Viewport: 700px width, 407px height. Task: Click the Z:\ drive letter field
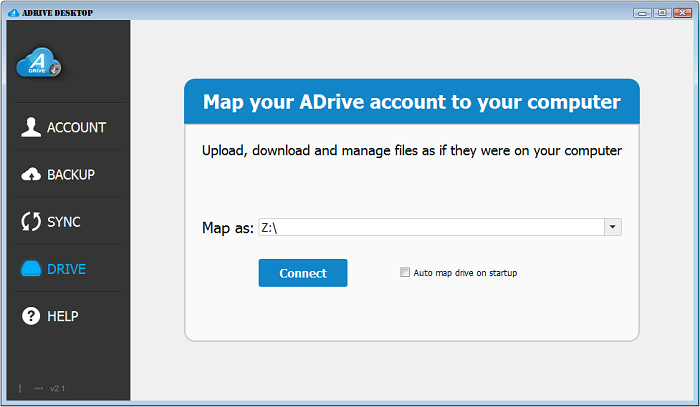point(430,227)
